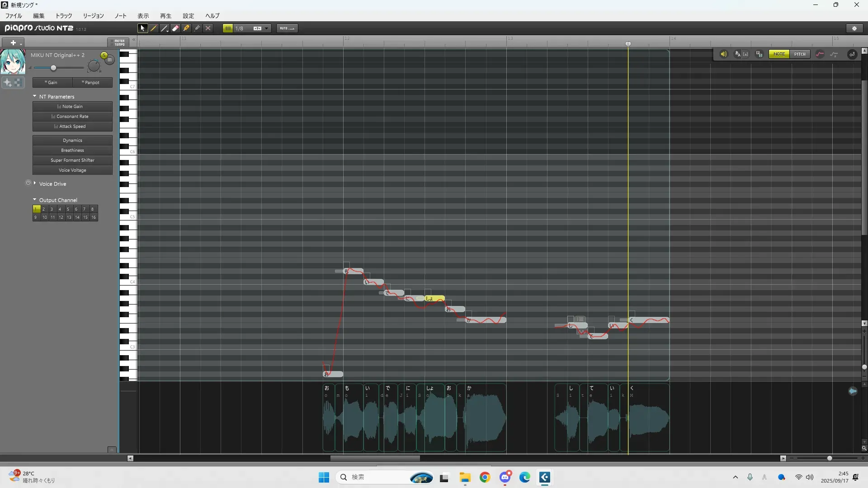The image size is (868, 488).
Task: Open the 1/8 quantize dropdown
Action: (267, 28)
